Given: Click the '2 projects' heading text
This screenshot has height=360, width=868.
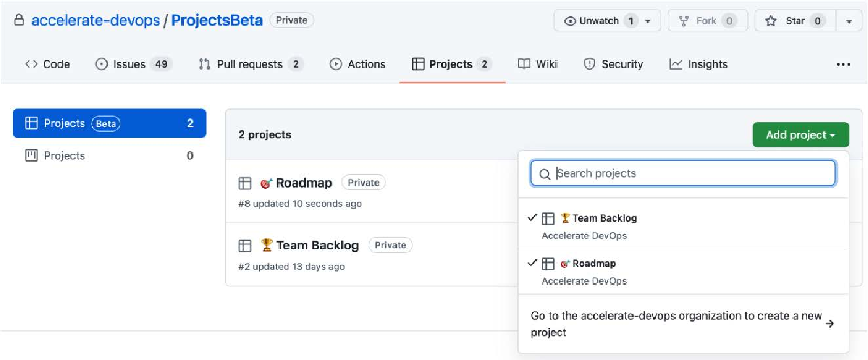Looking at the screenshot, I should coord(265,135).
